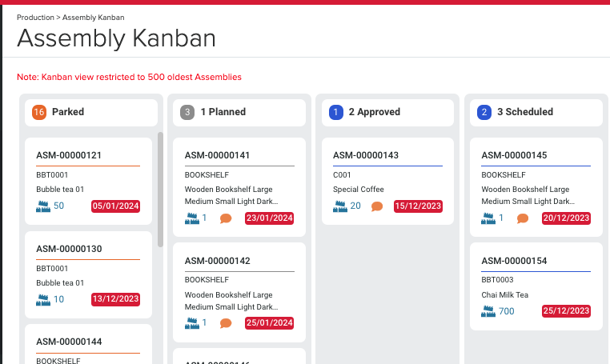Screen dimensions: 610x364
Task: Click the 15/12/2023 due date badge
Action: pyautogui.click(x=417, y=206)
